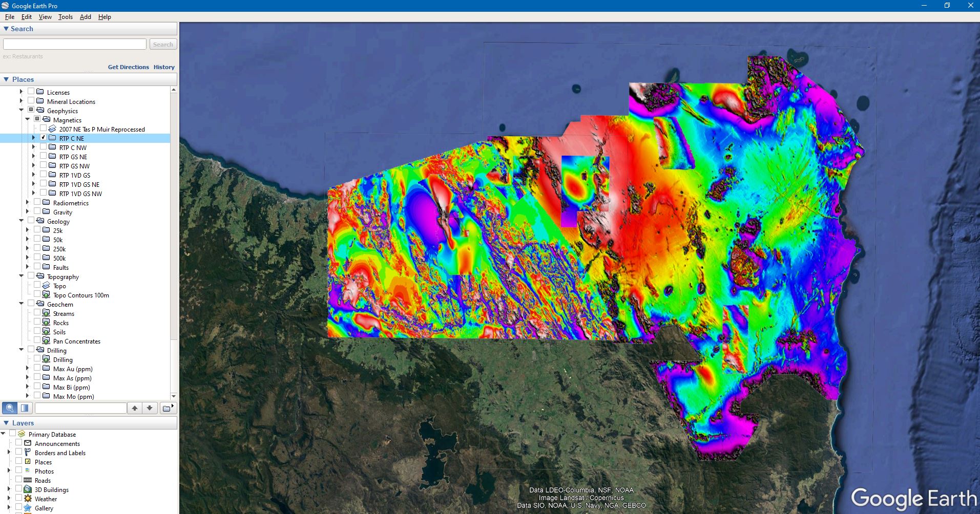Click the Borders and Labels flag icon
This screenshot has width=980, height=514.
click(28, 453)
